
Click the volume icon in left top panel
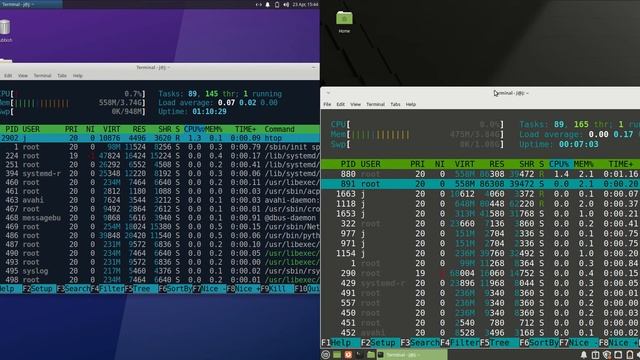[286, 4]
